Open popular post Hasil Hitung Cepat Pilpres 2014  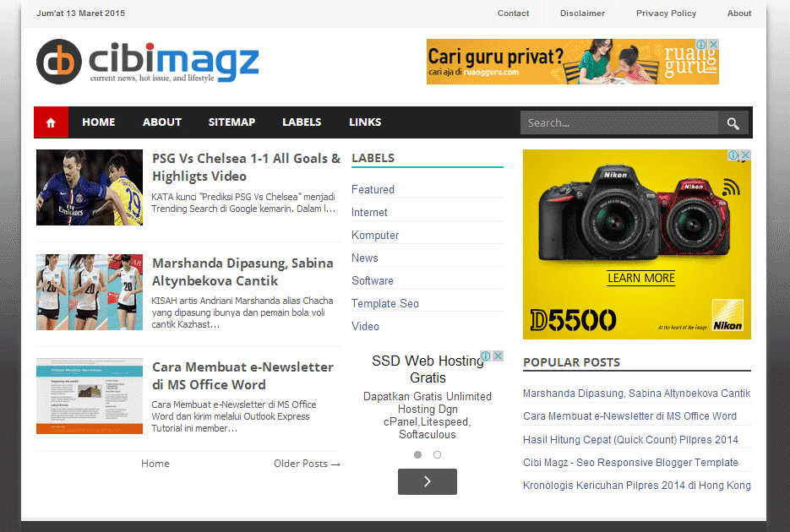[630, 439]
